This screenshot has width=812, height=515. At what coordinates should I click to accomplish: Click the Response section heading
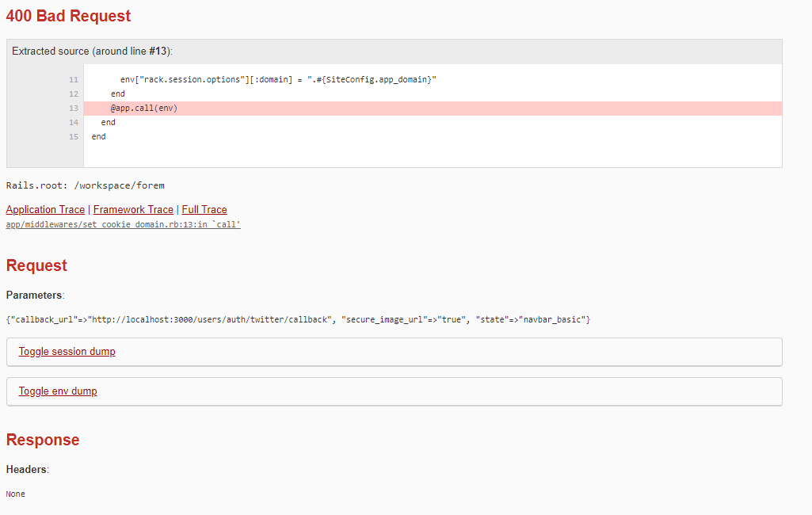click(43, 440)
